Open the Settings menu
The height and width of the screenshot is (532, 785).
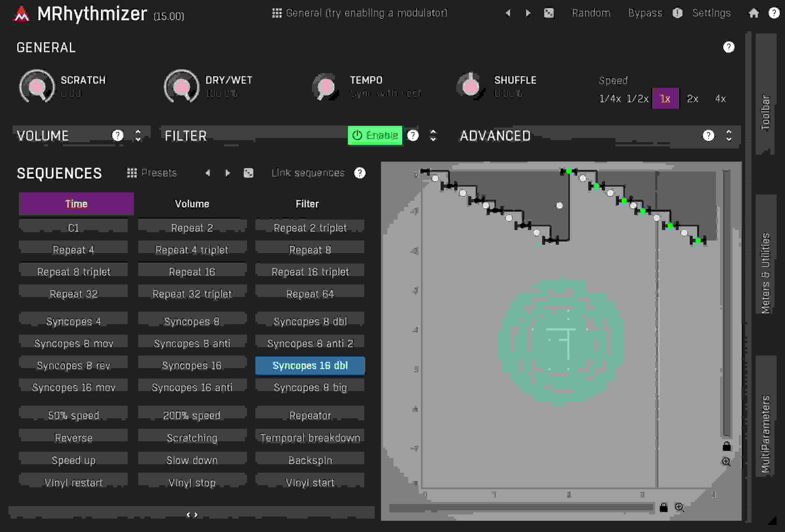711,13
